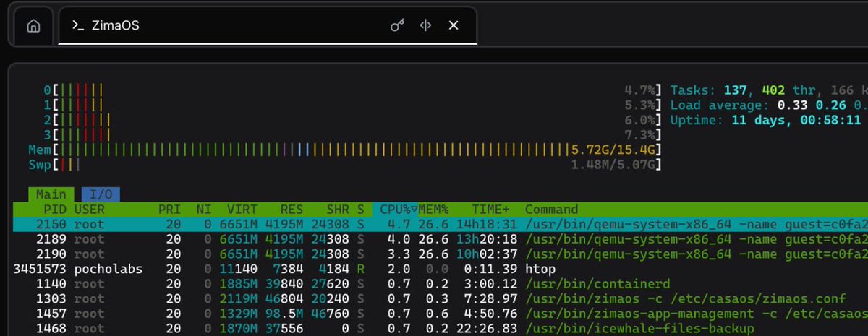
Task: Sort by MEM% column header
Action: pos(433,209)
